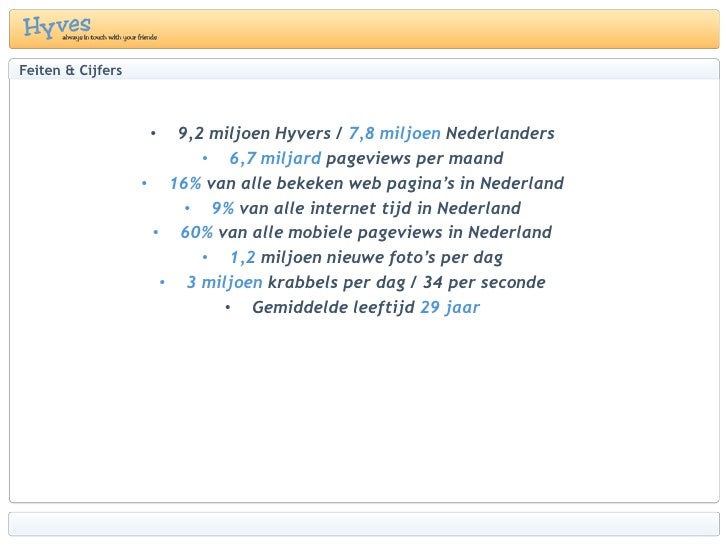The height and width of the screenshot is (546, 728).
Task: Select 'krabbels per dag / 34 per seconde'
Action: click(407, 282)
